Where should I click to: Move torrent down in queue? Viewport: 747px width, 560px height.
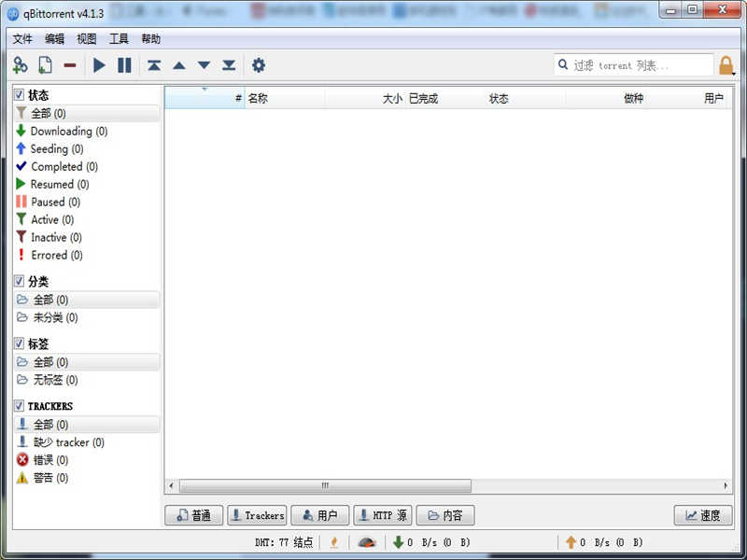(x=204, y=65)
